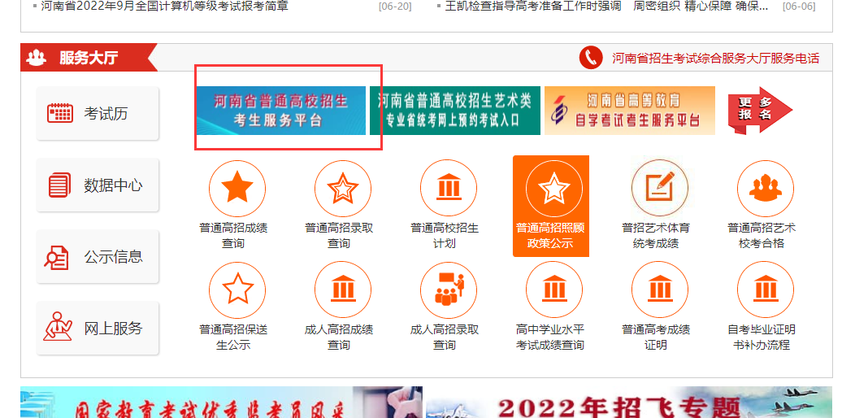Switch to 数据中心 sidebar tab

(x=98, y=185)
